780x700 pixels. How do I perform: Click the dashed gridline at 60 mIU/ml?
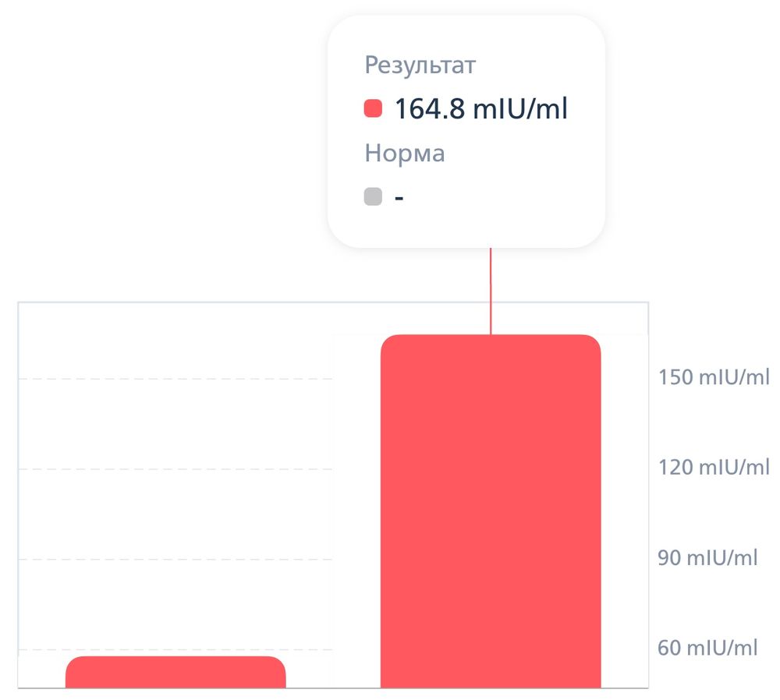click(x=175, y=649)
